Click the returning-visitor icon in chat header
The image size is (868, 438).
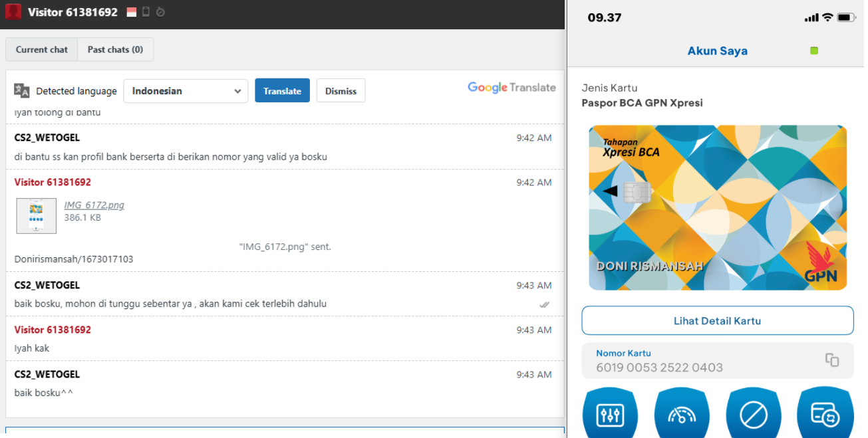coord(160,12)
